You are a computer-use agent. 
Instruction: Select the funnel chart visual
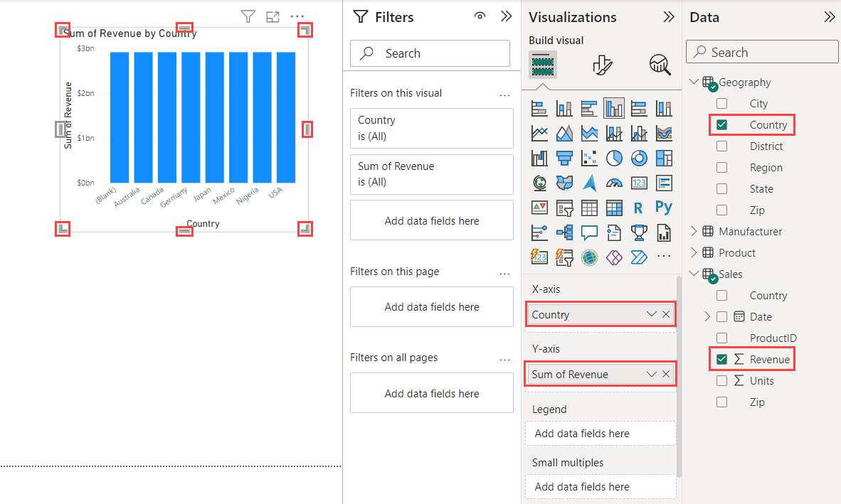pyautogui.click(x=564, y=158)
